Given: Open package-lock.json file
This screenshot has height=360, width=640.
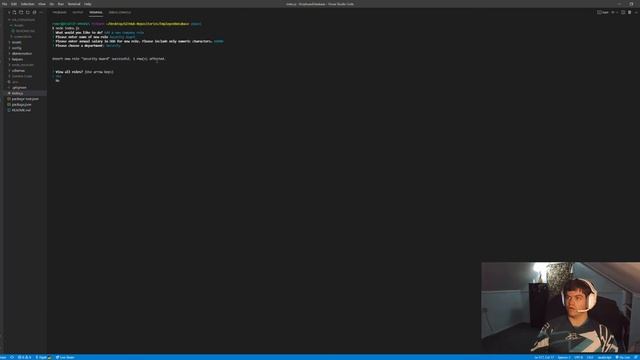Looking at the screenshot, I should coord(25,99).
